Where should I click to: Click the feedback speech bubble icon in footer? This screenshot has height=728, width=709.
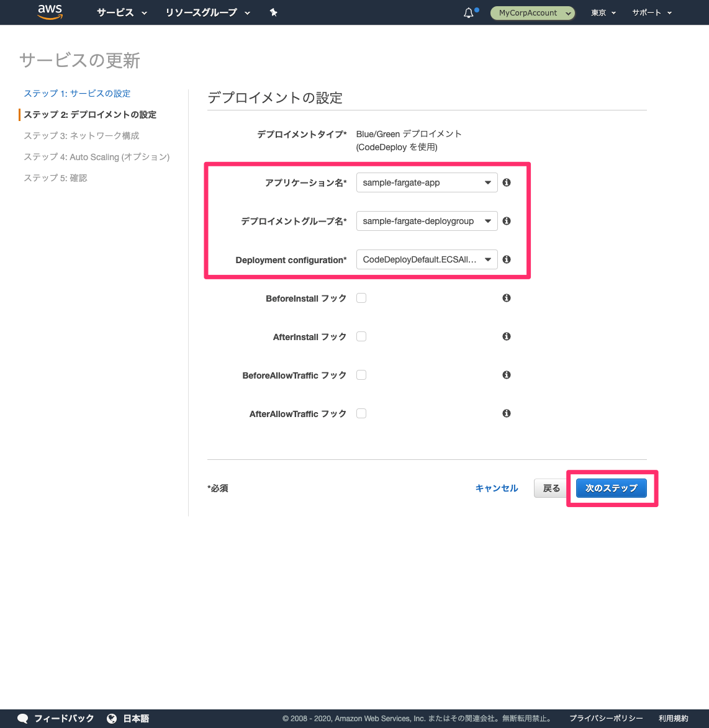click(22, 718)
